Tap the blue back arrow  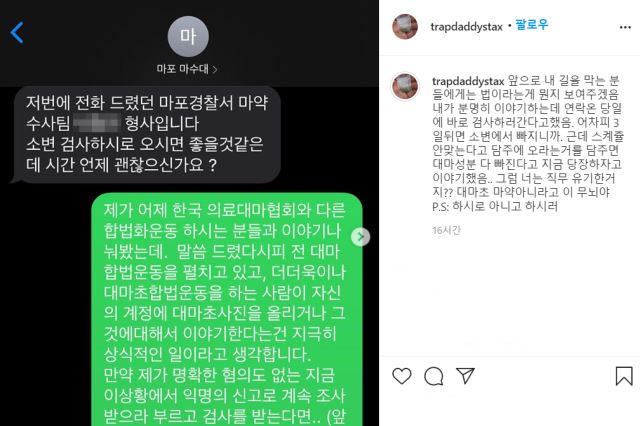pyautogui.click(x=17, y=32)
